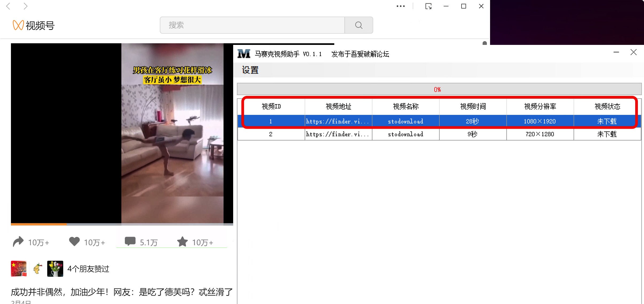644x304 pixels.
Task: Click the search magnifier button
Action: click(359, 25)
